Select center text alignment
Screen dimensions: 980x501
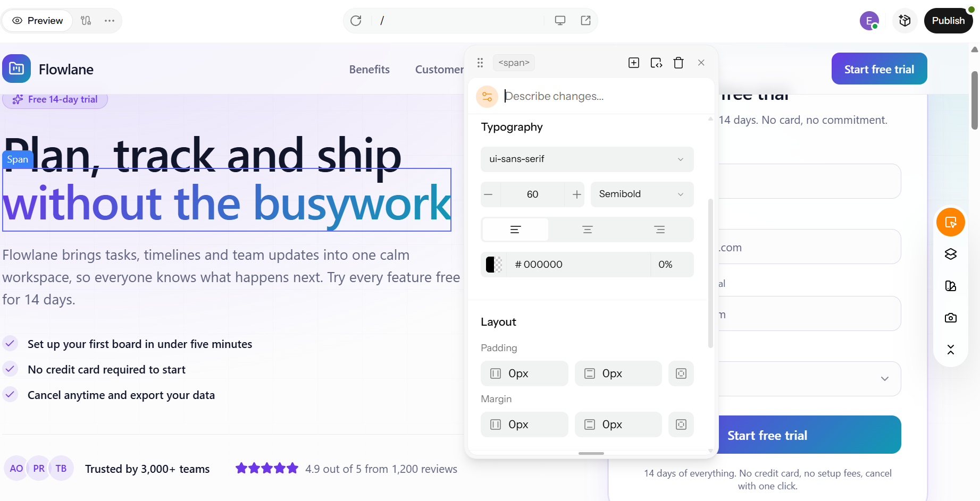pos(588,230)
